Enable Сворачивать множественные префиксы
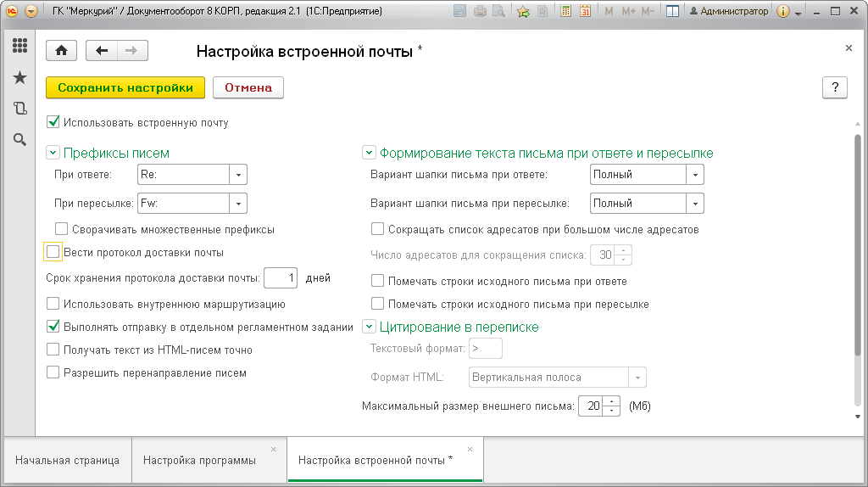This screenshot has height=487, width=868. [61, 229]
